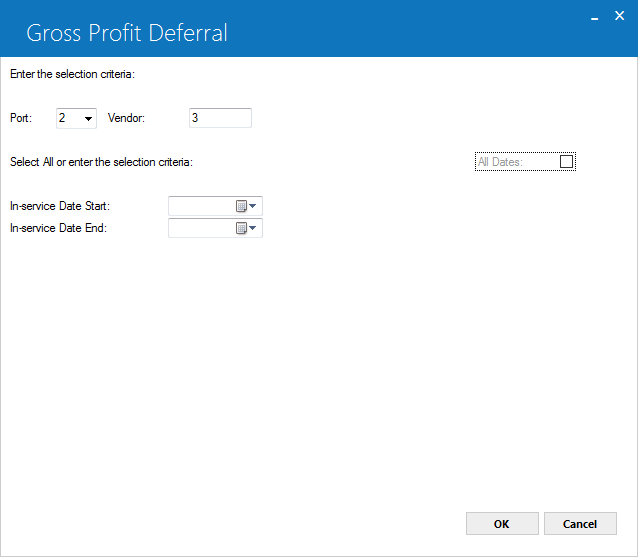Enable the All Dates checkbox

tap(566, 162)
